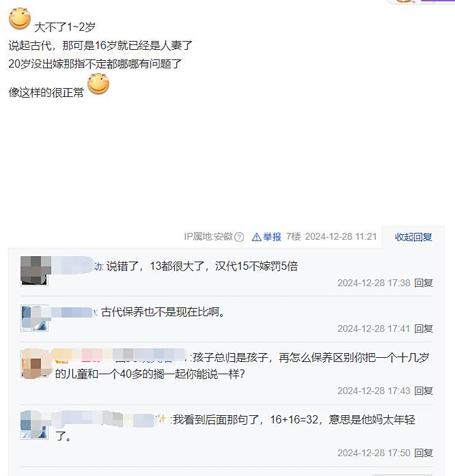Click the IP location help question-mark icon
Viewport: 455px width, 476px height.
(239, 237)
